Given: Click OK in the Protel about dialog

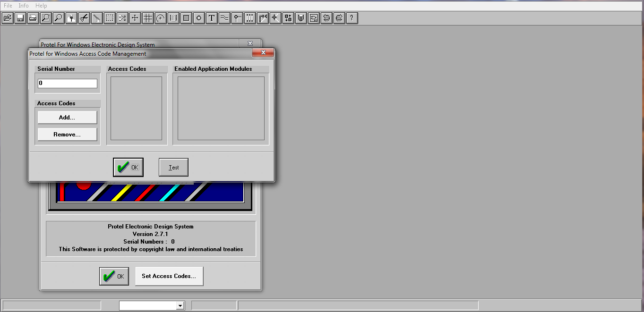Looking at the screenshot, I should tap(114, 276).
